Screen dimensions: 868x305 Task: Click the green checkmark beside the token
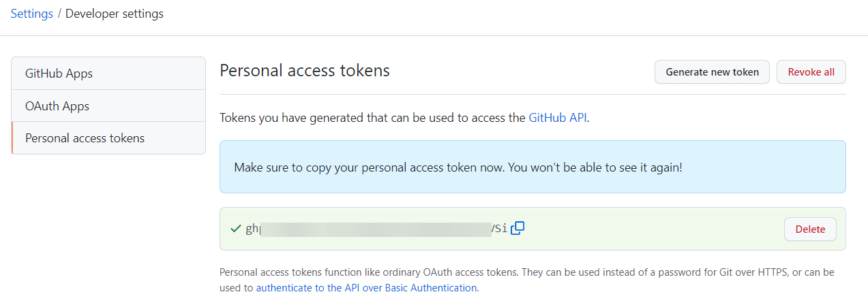click(235, 228)
